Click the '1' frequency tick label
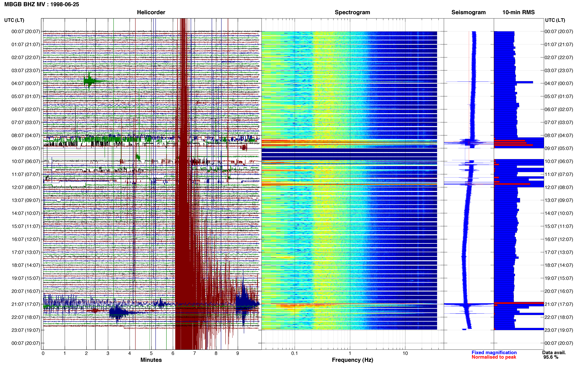The width and height of the screenshot is (588, 368). (x=350, y=353)
